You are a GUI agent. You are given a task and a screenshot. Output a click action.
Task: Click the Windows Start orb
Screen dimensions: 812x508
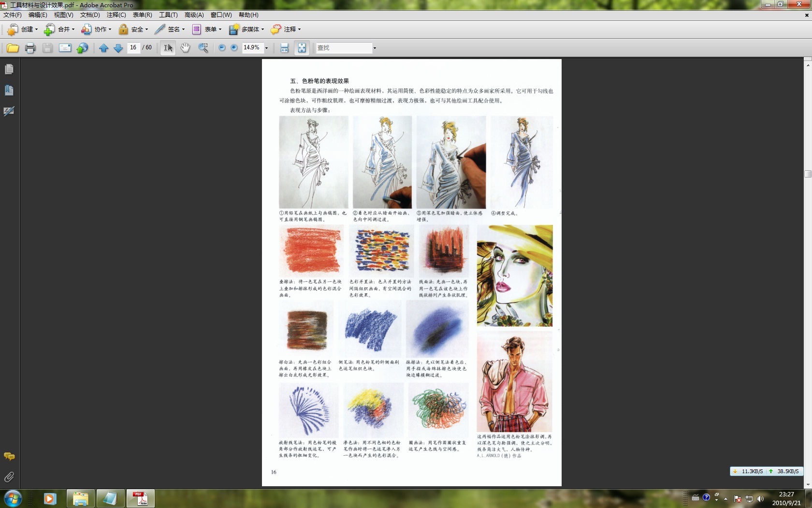click(13, 498)
